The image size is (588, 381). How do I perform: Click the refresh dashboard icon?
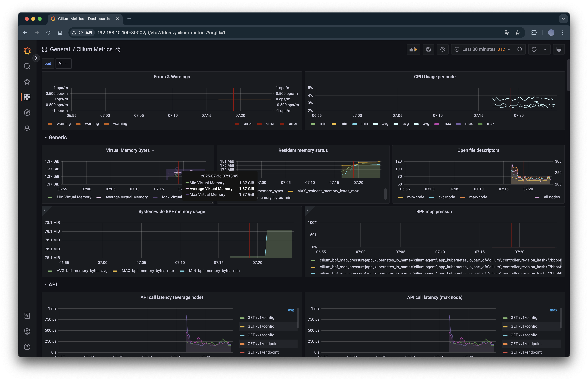[x=534, y=49]
